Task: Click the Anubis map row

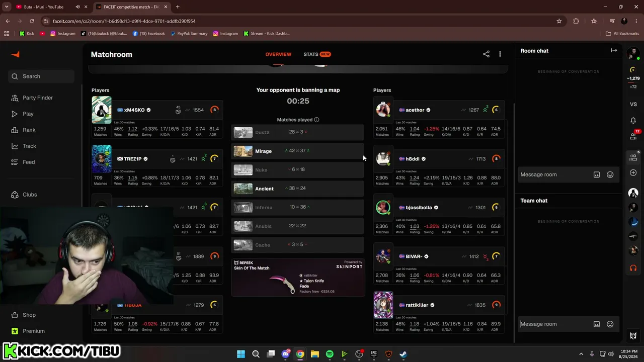Action: [x=297, y=226]
